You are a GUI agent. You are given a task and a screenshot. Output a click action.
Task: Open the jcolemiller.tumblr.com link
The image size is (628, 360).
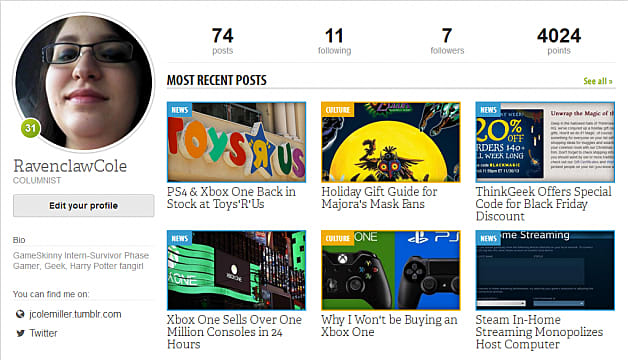pyautogui.click(x=75, y=314)
